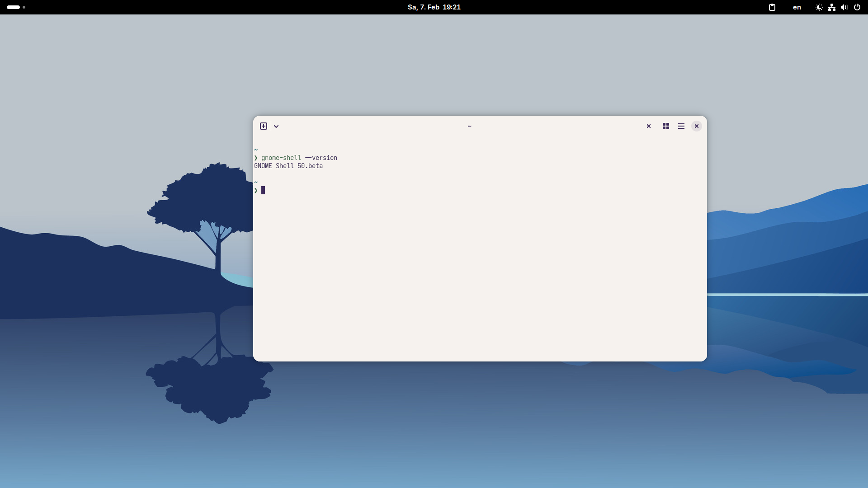This screenshot has width=868, height=488.
Task: Open the system menu via the power icon
Action: (x=857, y=7)
